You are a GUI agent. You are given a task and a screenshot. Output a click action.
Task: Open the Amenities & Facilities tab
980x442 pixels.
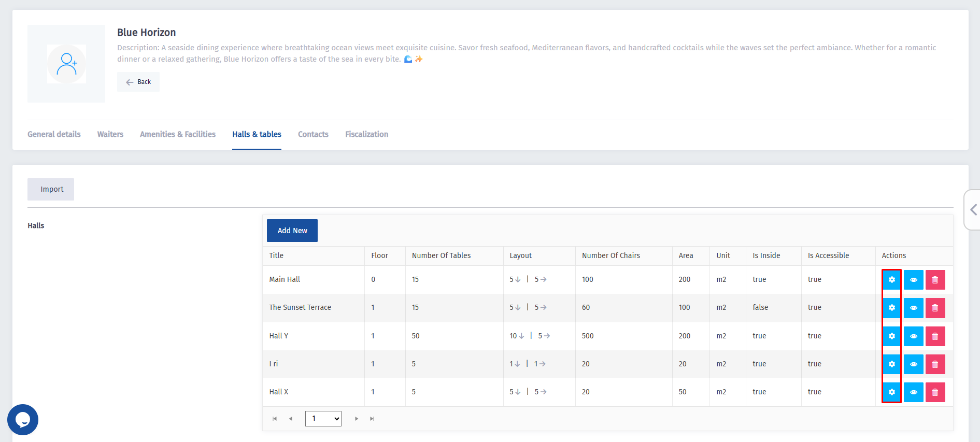click(178, 134)
